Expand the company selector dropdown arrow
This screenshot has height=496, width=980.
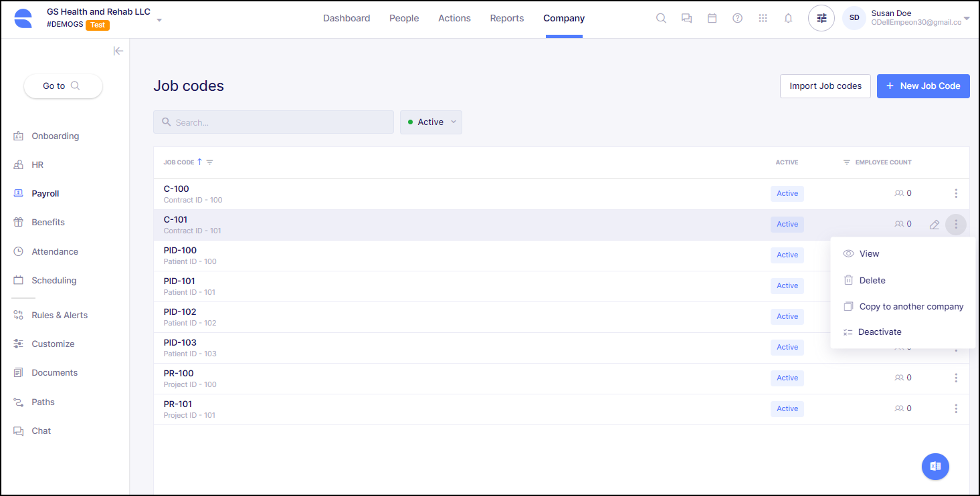click(159, 20)
